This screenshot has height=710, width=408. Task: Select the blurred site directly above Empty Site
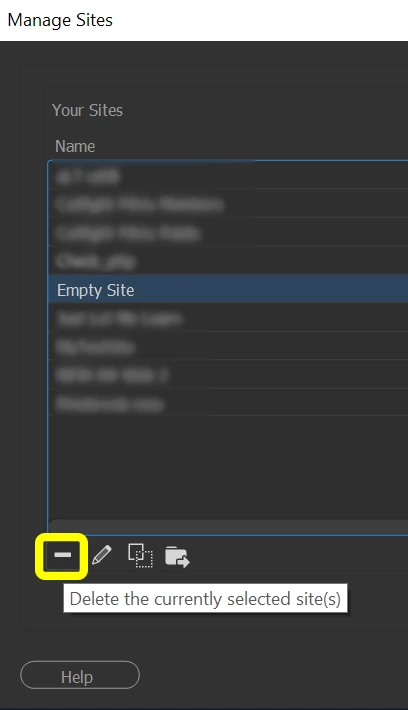pos(228,261)
